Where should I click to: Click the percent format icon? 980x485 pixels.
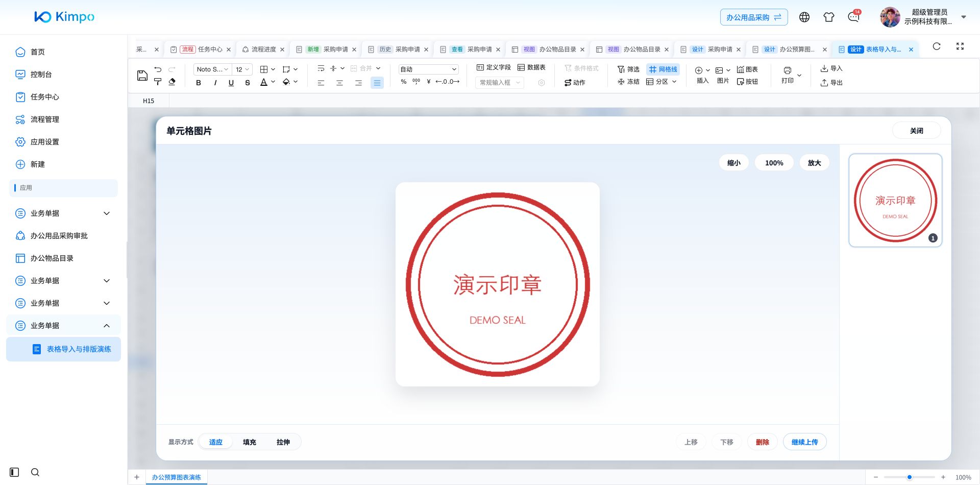pos(404,82)
